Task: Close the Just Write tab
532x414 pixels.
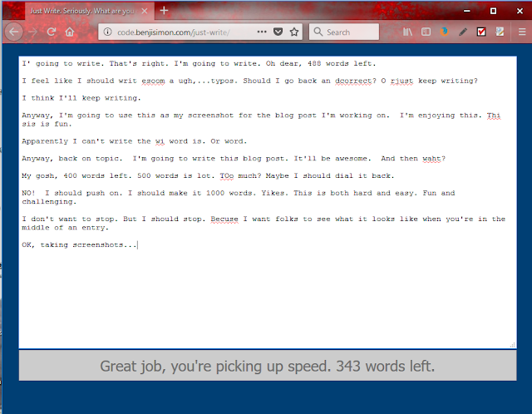Action: 145,11
